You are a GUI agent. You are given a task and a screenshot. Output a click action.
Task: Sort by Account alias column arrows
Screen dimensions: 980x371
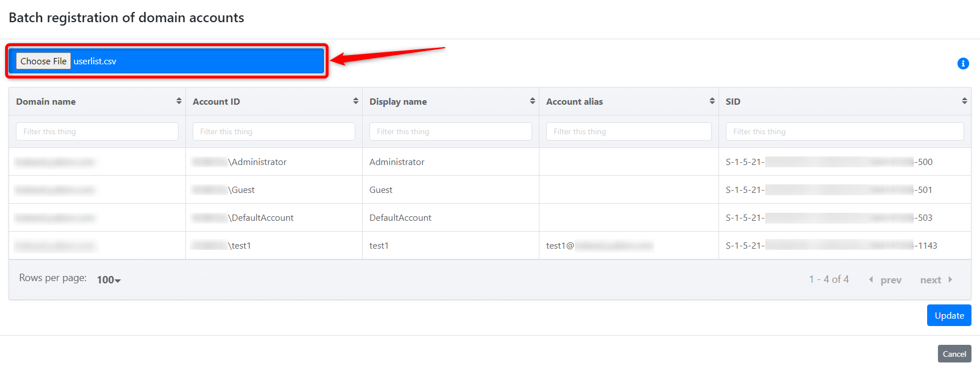pyautogui.click(x=712, y=101)
